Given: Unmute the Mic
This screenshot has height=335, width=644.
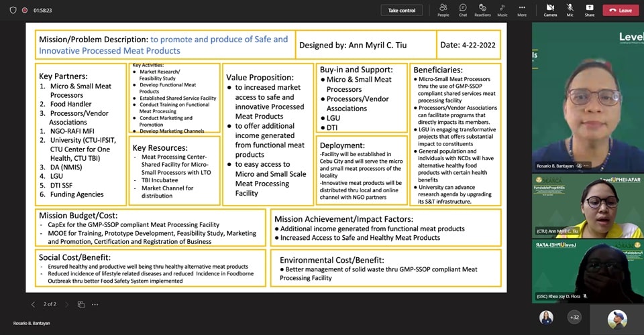Looking at the screenshot, I should tap(570, 9).
